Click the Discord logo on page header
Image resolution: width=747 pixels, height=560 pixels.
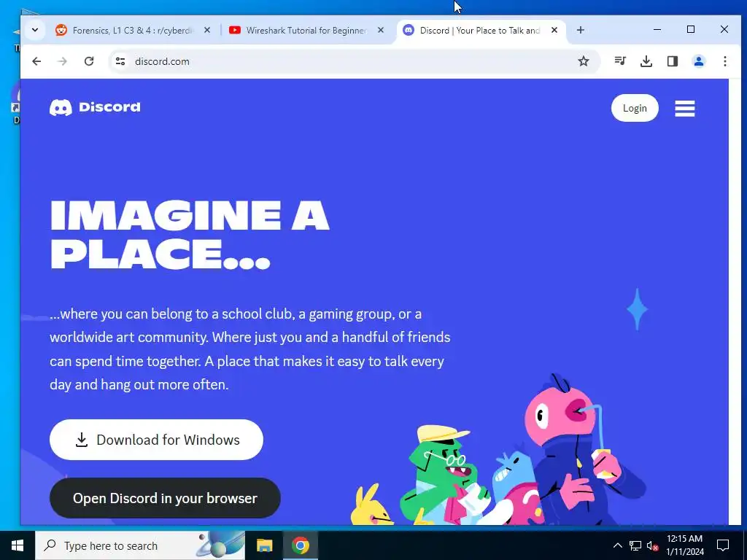(95, 108)
